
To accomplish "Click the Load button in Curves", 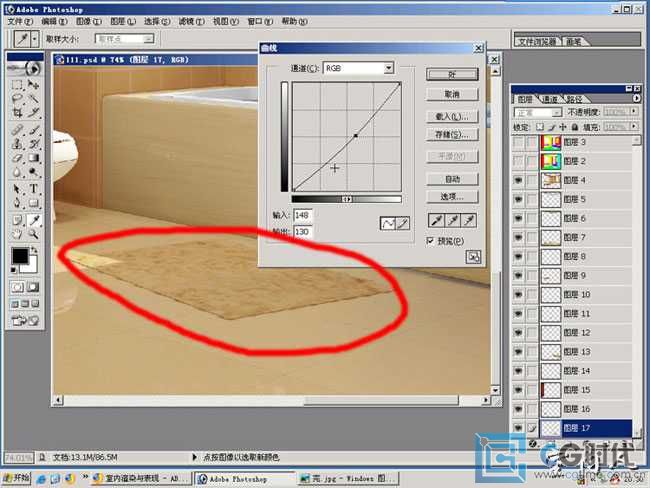I will [x=452, y=117].
